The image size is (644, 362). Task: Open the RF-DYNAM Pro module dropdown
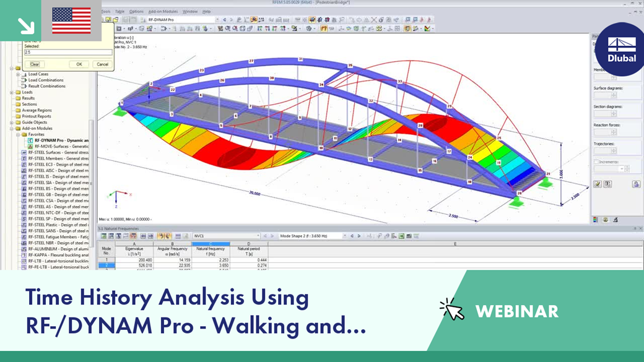tap(217, 20)
